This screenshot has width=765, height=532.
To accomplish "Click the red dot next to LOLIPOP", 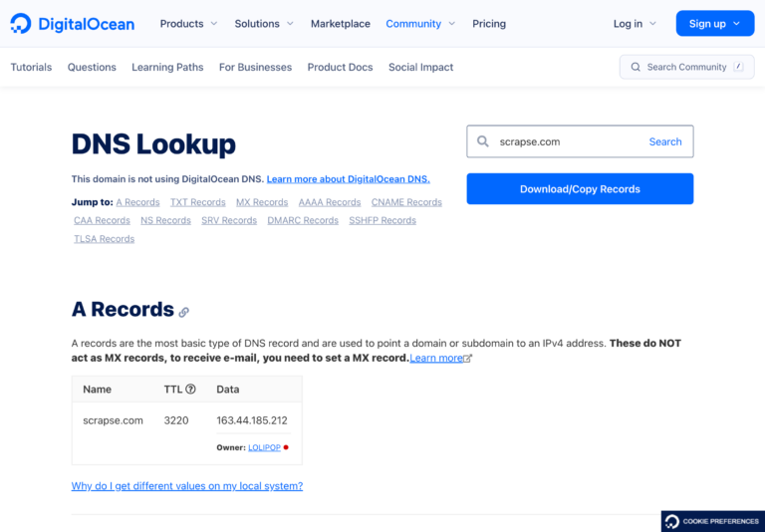I will (286, 448).
